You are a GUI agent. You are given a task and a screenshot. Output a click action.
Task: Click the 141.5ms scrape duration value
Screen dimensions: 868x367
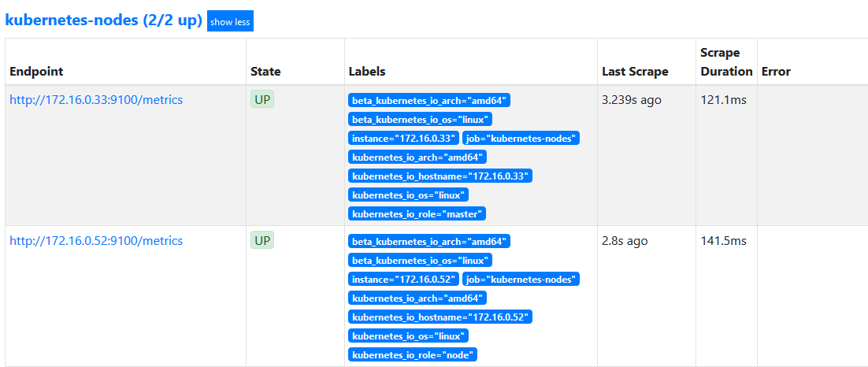click(x=723, y=241)
